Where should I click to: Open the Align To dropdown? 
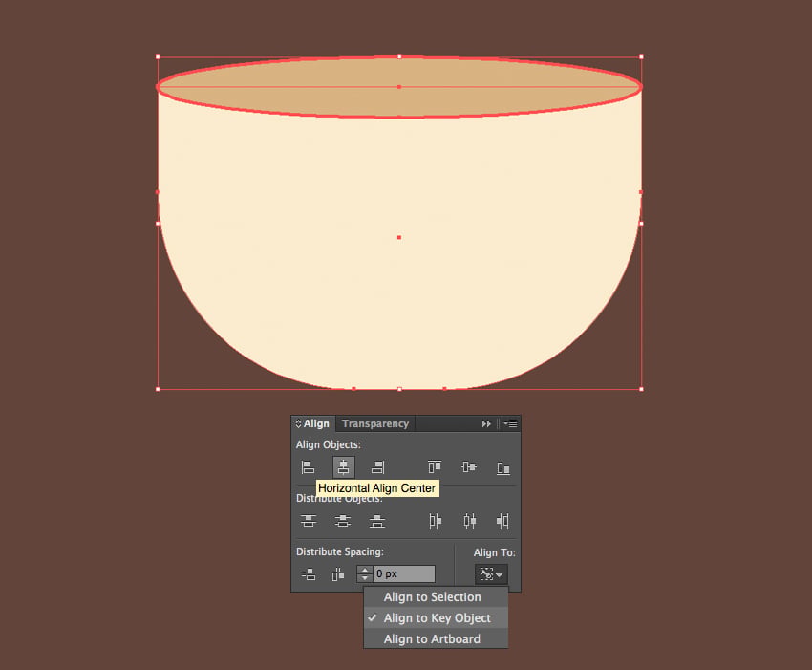(491, 574)
